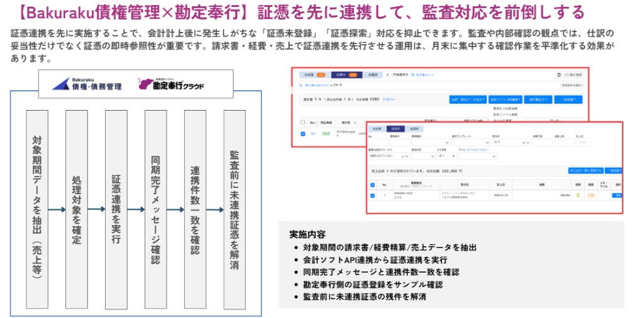Screen dimensions: 644x318
Task: Open the sales row number link
Action: (x=384, y=195)
